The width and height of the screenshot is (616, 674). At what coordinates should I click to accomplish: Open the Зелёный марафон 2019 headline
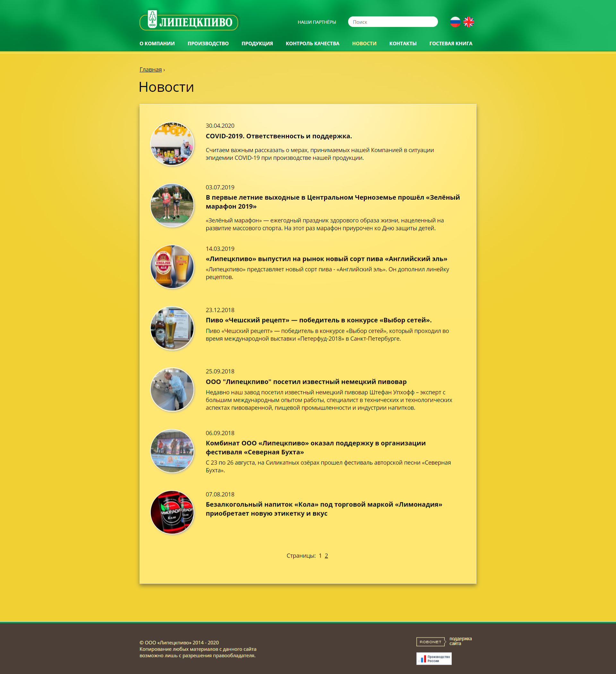(333, 202)
